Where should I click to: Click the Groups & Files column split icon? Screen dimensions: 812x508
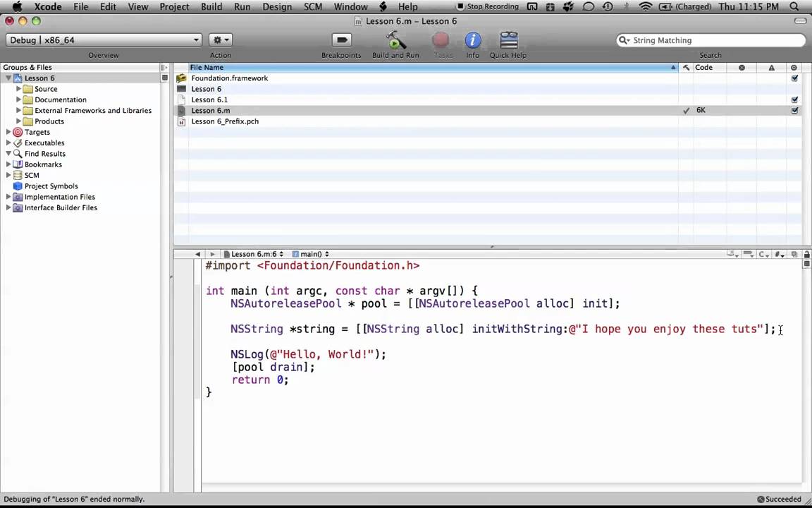coord(164,68)
